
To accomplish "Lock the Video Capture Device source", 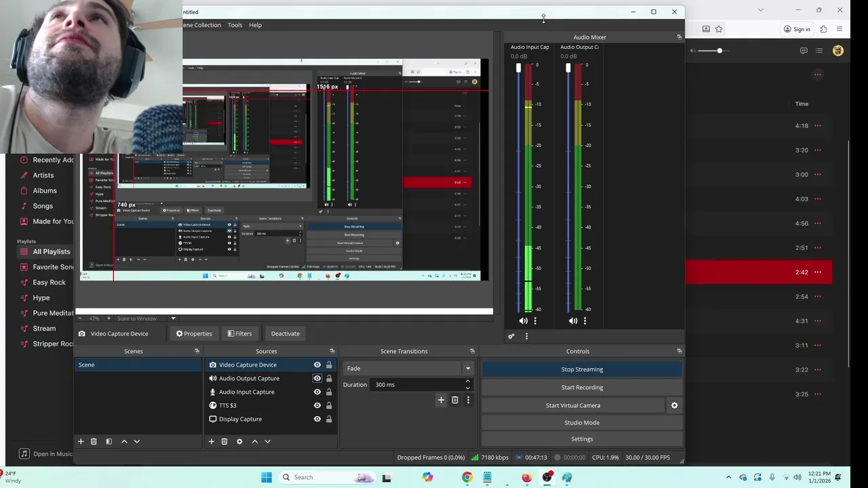I will click(329, 365).
